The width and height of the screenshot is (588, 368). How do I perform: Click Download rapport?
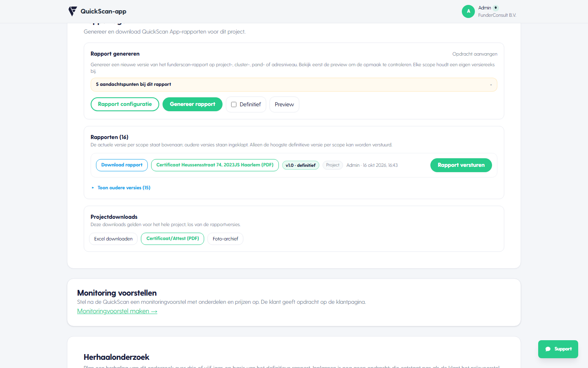click(x=122, y=165)
